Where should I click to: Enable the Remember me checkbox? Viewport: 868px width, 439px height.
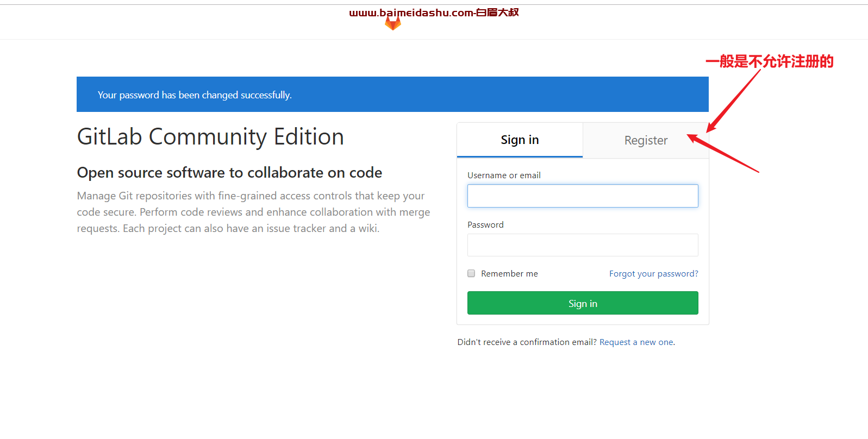pyautogui.click(x=471, y=273)
